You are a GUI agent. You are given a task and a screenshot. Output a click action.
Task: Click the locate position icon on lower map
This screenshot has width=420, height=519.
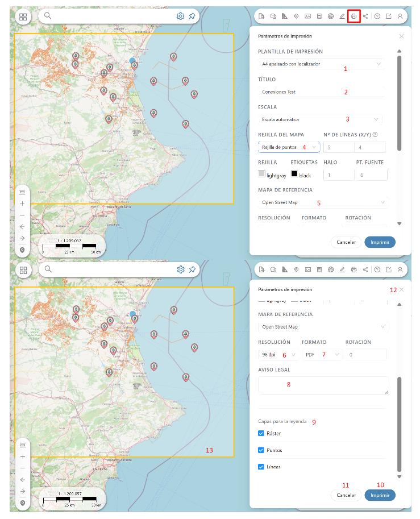tap(23, 503)
